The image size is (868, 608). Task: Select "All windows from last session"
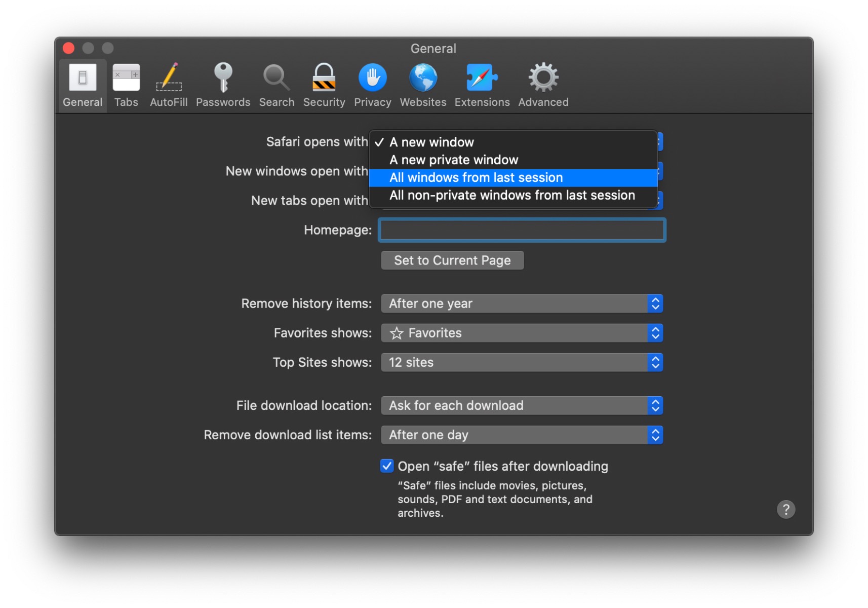476,177
